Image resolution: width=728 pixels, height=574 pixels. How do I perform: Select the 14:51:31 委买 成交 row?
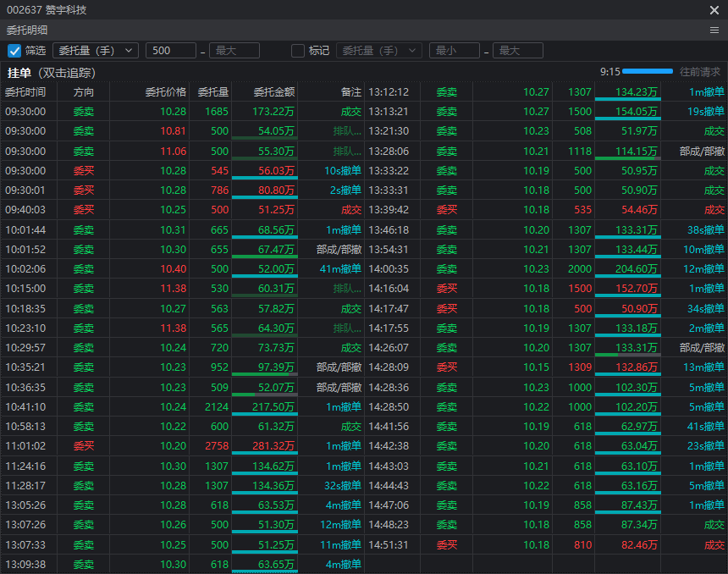(x=546, y=545)
